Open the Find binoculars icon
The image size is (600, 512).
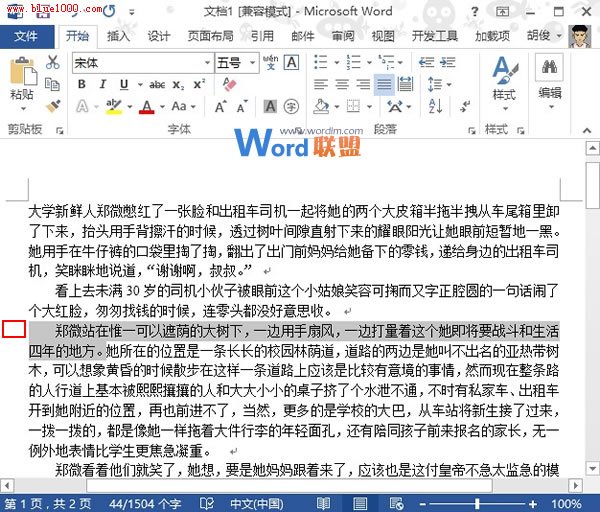pyautogui.click(x=549, y=68)
